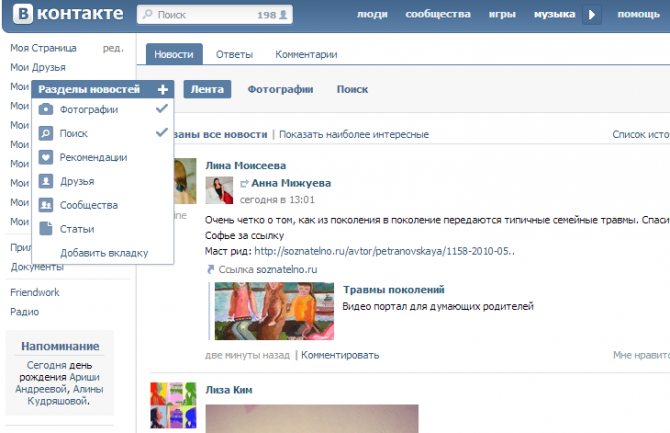Click the repost arrow icon near Анна Мижуева
This screenshot has width=670, height=433.
coord(244,183)
